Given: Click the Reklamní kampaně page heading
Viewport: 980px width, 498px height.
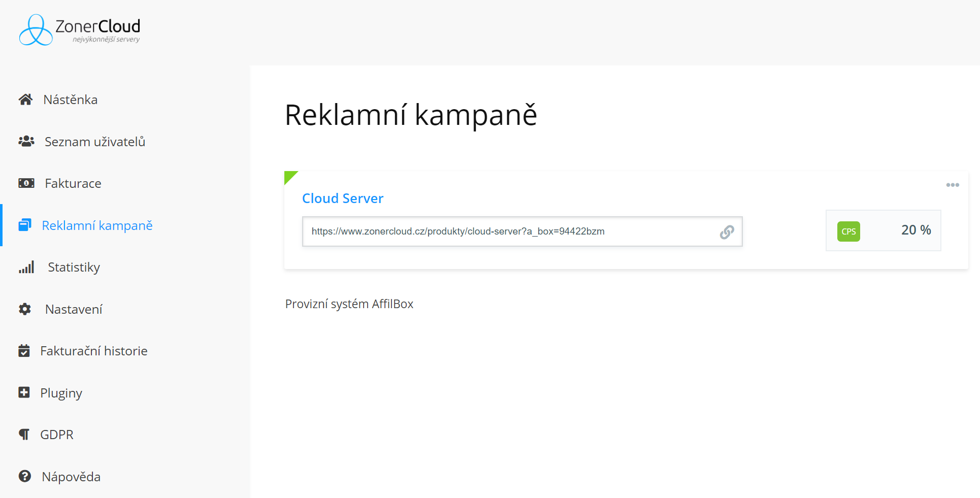Looking at the screenshot, I should point(411,115).
